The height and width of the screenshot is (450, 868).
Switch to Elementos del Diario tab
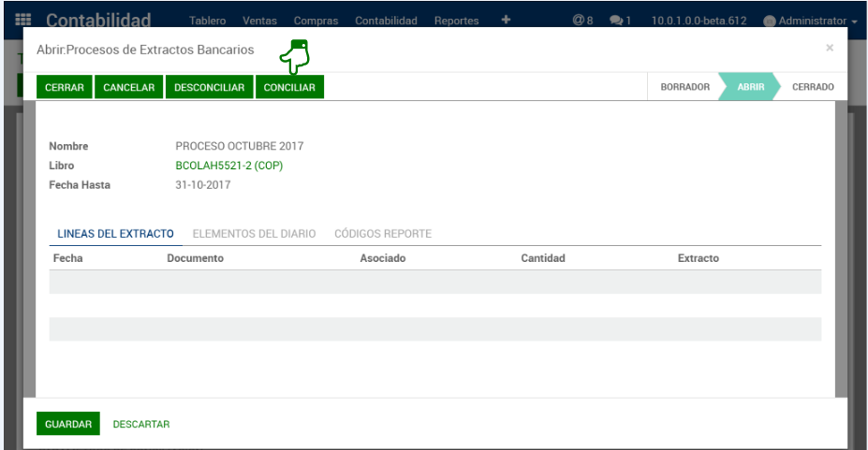[x=254, y=234]
